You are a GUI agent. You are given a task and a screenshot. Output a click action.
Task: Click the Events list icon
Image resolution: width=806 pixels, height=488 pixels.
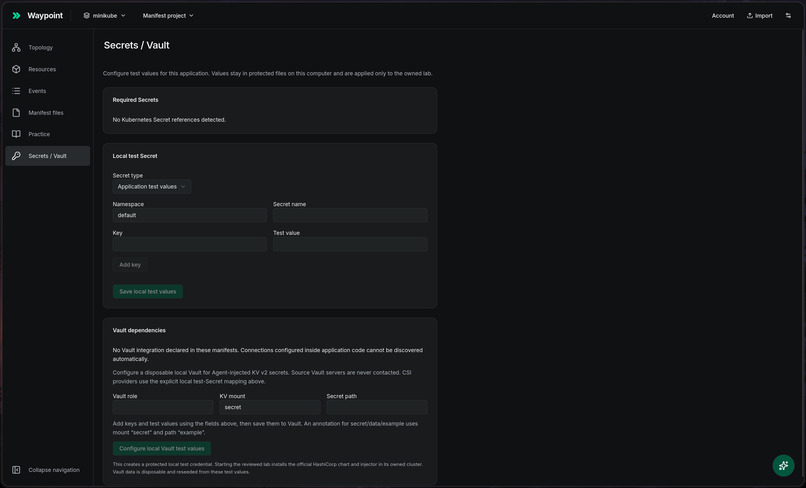(x=16, y=91)
